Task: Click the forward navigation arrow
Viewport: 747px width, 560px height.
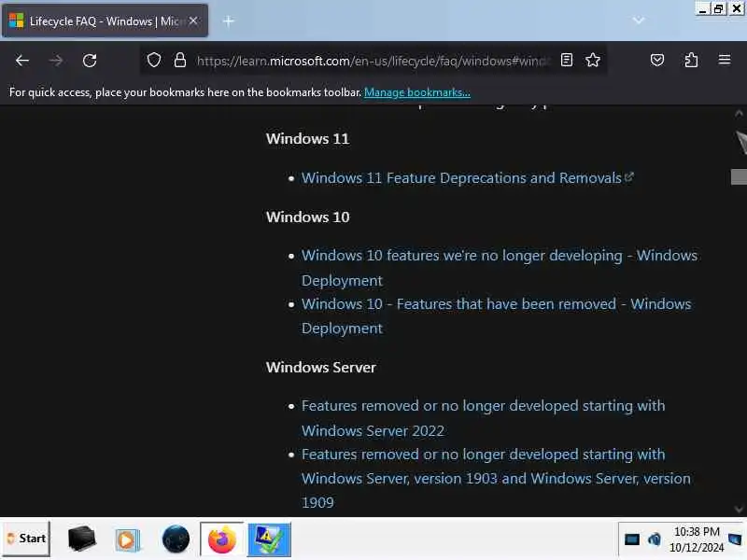Action: [x=56, y=61]
